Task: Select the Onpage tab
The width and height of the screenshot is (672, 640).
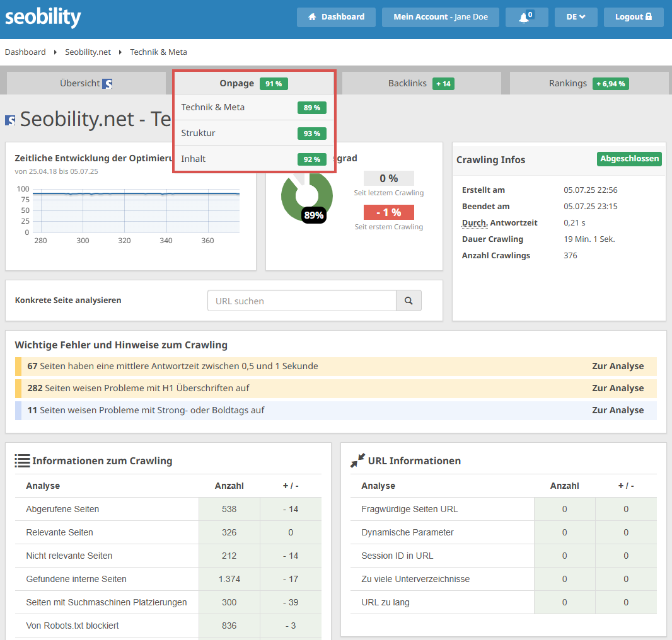Action: 253,83
